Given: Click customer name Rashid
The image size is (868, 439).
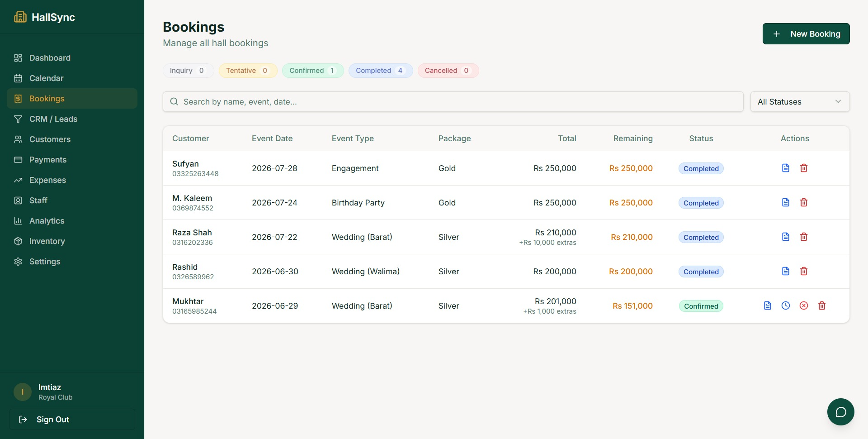Looking at the screenshot, I should point(185,267).
